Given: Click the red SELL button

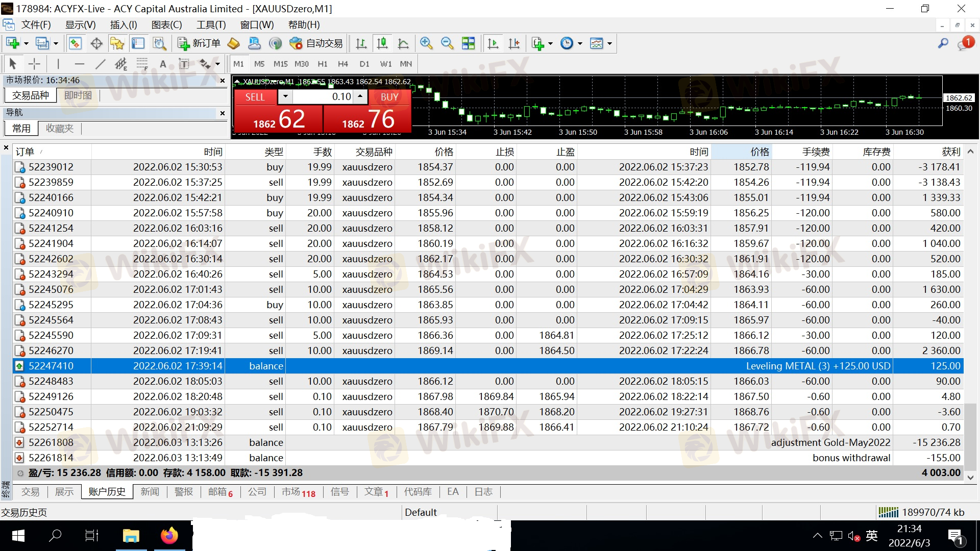Looking at the screenshot, I should pos(255,97).
